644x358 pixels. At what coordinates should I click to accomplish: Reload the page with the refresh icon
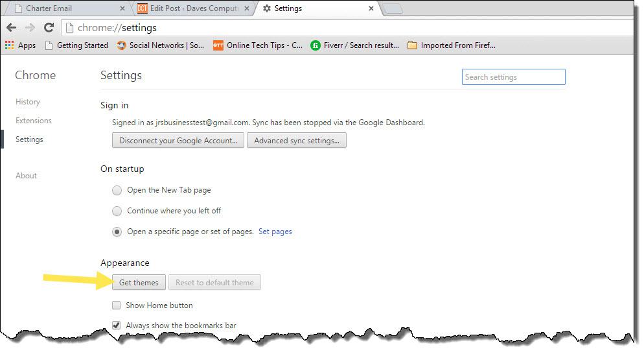tap(49, 28)
